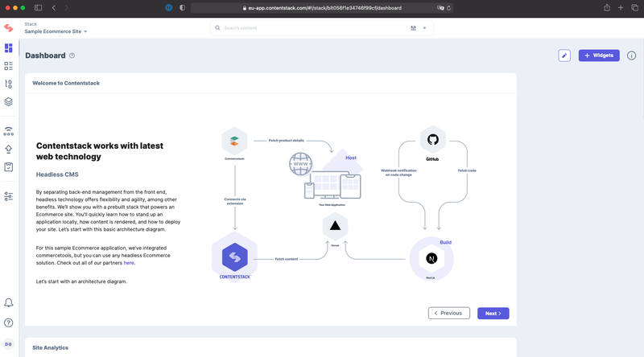Viewport: 644px width, 357px height.
Task: Open the help question mark icon in sidebar
Action: pos(9,323)
